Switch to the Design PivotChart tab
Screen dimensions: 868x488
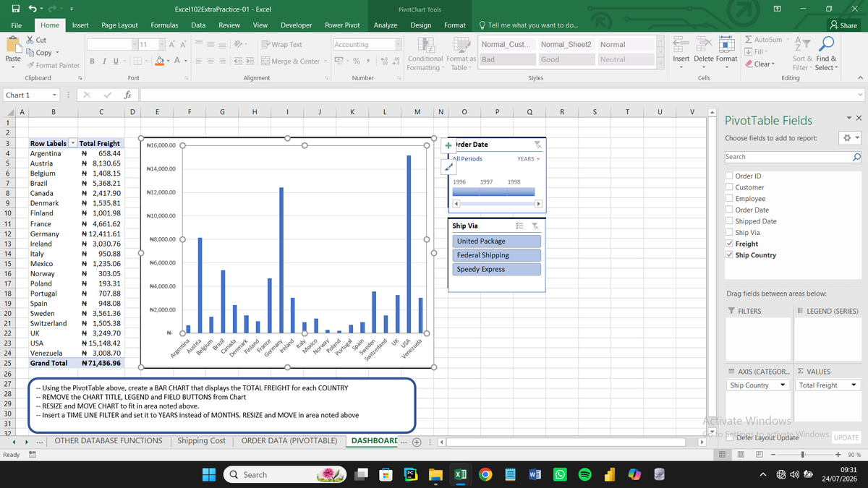[x=421, y=25]
